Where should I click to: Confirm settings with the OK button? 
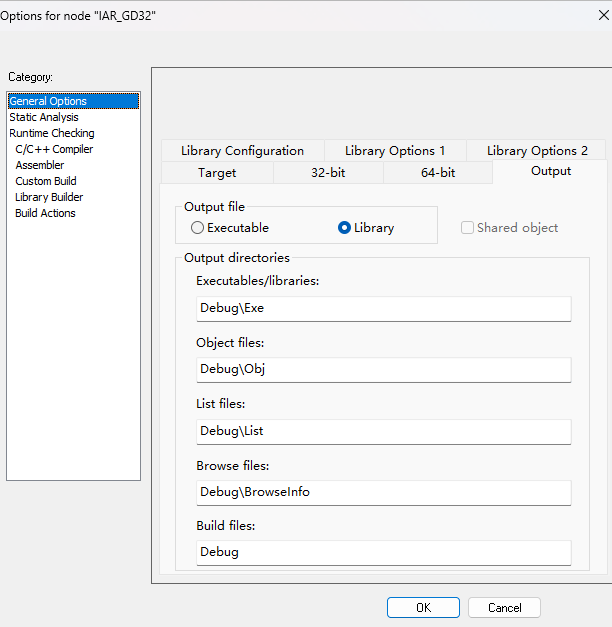423,607
